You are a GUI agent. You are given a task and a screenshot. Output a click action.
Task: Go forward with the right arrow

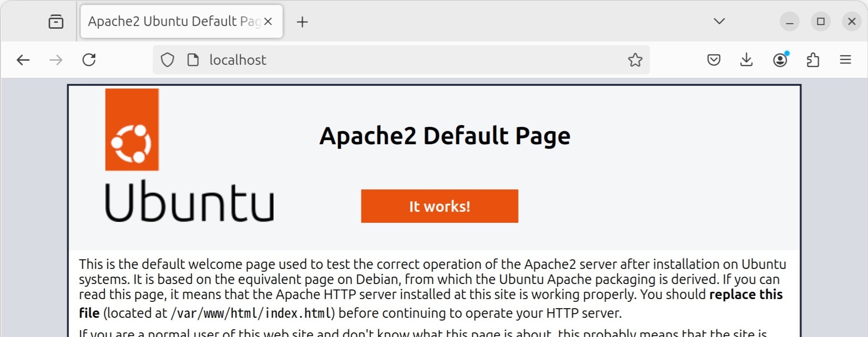point(56,60)
